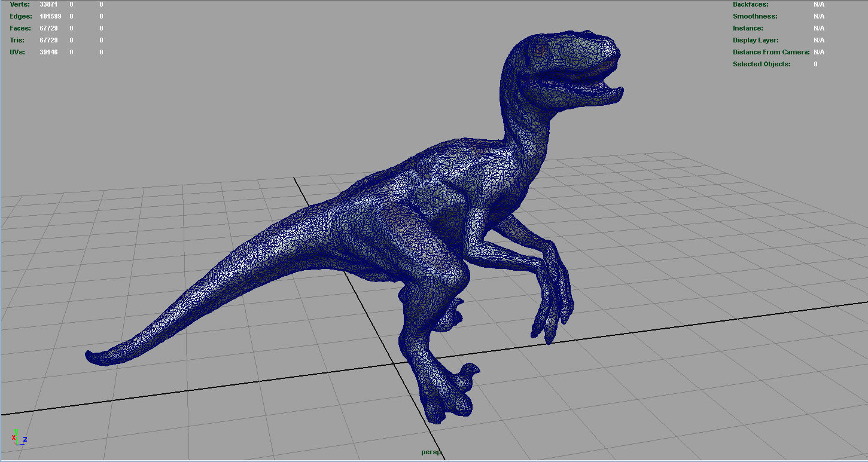Image resolution: width=868 pixels, height=462 pixels.
Task: Click the Display Layer: label
Action: click(756, 40)
